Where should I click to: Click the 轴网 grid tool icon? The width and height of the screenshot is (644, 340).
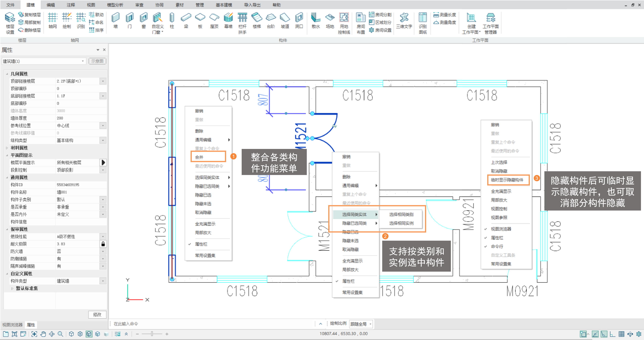tap(52, 20)
